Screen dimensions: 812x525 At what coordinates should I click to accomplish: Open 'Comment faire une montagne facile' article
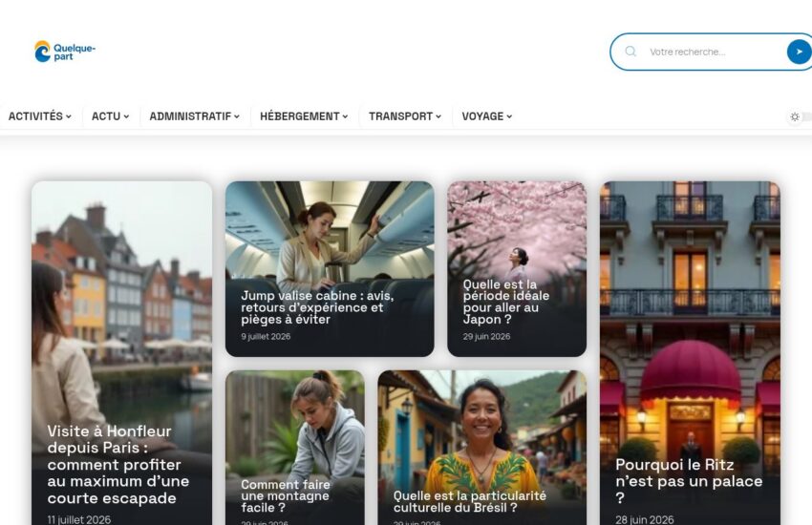click(286, 496)
